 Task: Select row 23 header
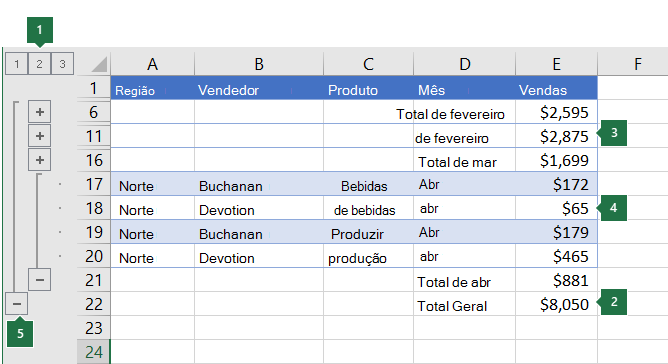(94, 328)
